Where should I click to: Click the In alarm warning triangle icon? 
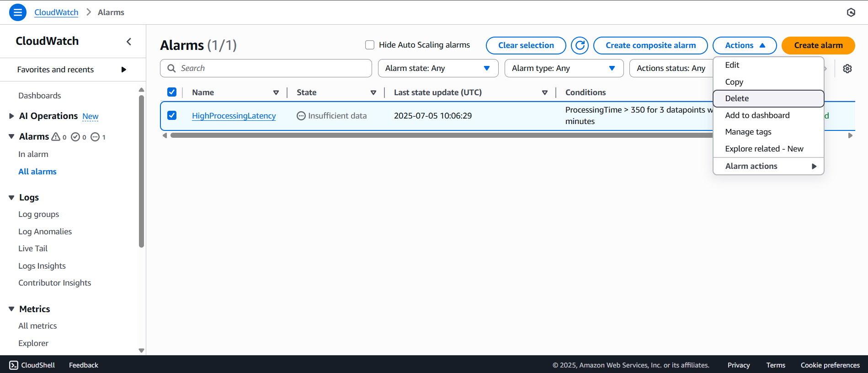56,137
